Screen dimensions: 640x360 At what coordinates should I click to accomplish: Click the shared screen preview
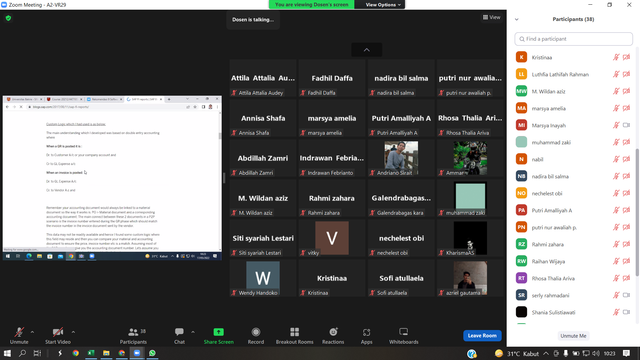click(112, 178)
